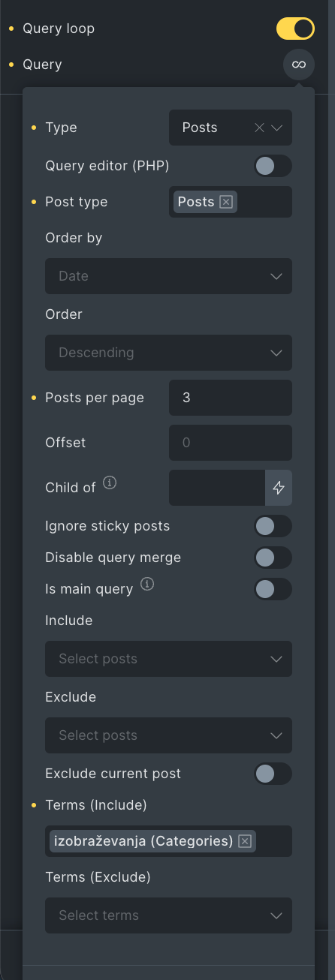
Task: Open the Is main query info icon
Action: [x=147, y=584]
